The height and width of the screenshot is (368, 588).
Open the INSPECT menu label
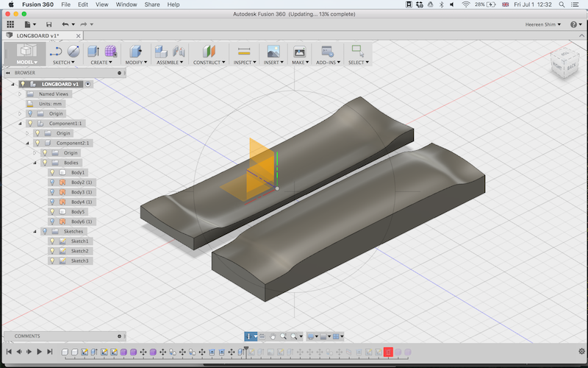[x=245, y=63]
